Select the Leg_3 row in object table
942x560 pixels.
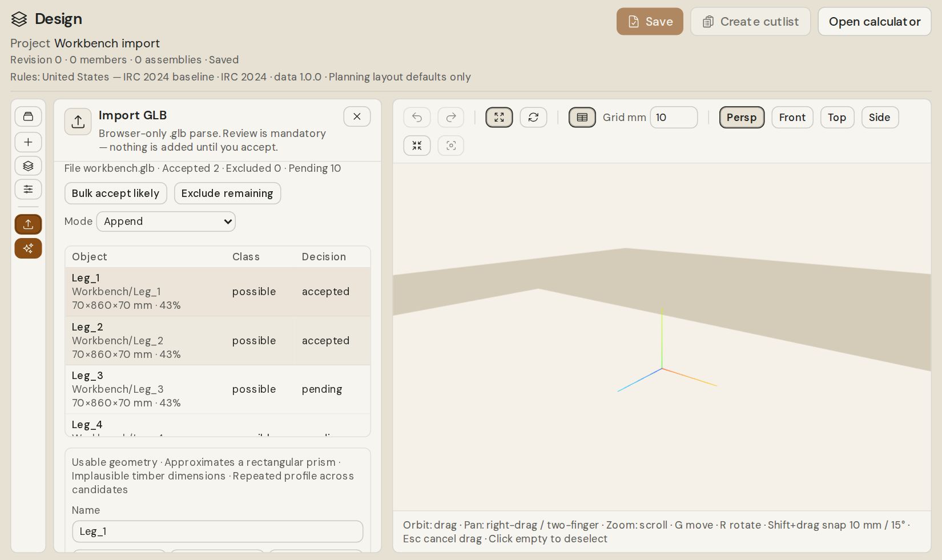point(218,389)
